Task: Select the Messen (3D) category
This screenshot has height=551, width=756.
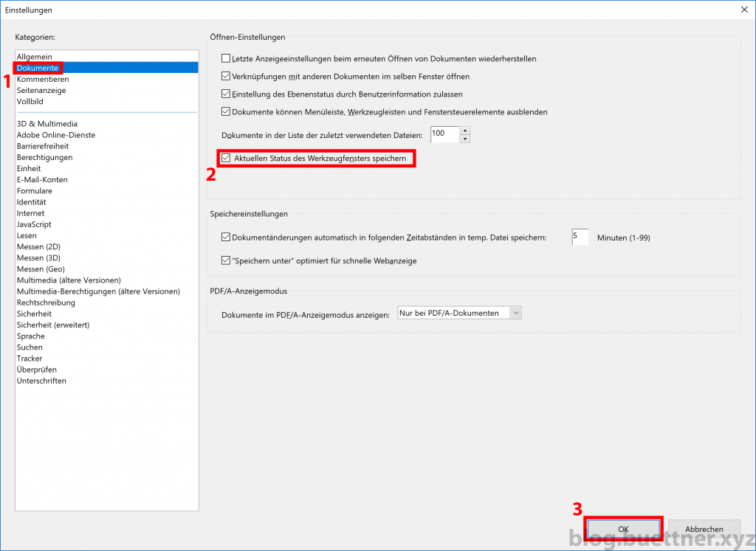Action: pyautogui.click(x=41, y=257)
